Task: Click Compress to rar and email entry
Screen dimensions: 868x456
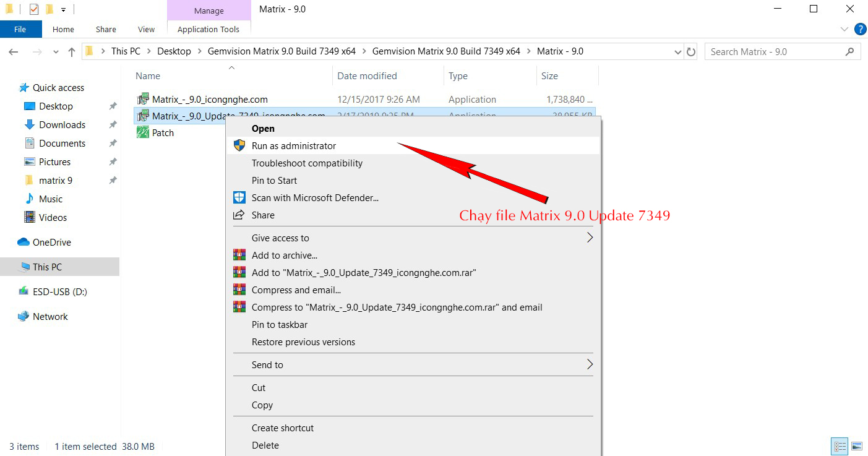Action: point(413,308)
